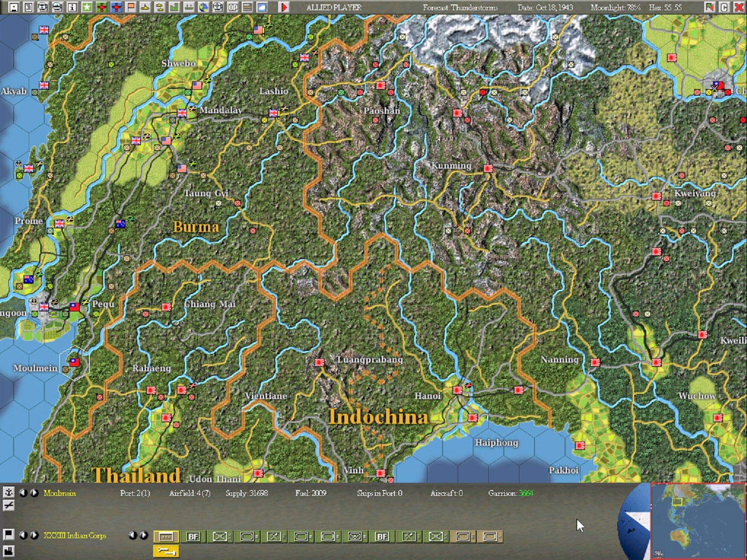Viewport: 747px width, 560px height.
Task: Click the green ship silhouette icon
Action: click(189, 7)
